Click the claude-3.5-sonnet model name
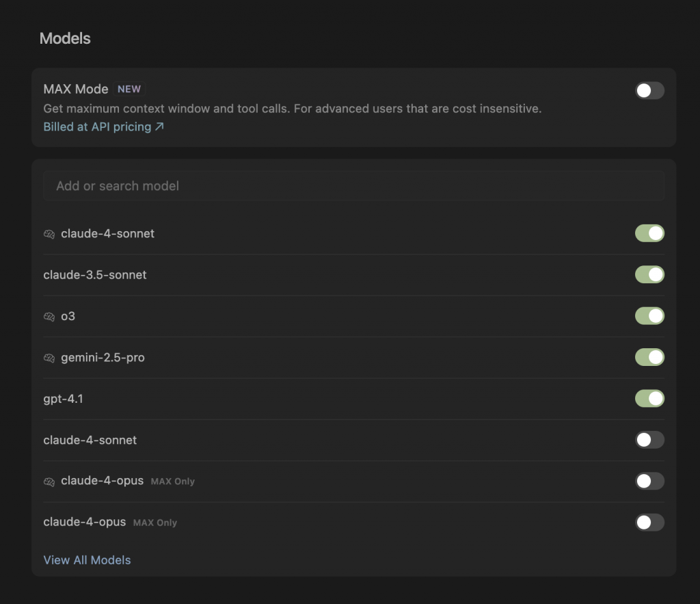Viewport: 700px width, 604px height. pyautogui.click(x=94, y=275)
